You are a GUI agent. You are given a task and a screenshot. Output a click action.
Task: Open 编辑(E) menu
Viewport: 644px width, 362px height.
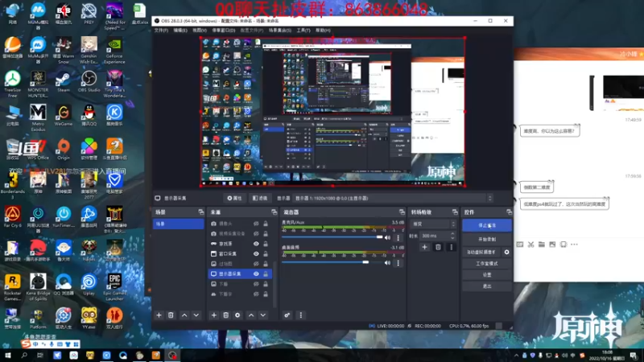tap(180, 31)
